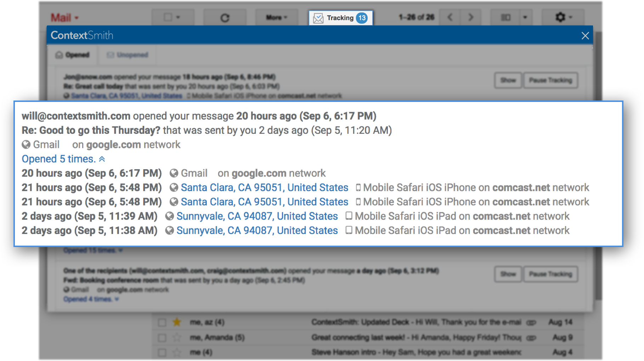Close the ContextSmith panel with the X
Viewport: 644px width, 361px height.
click(x=585, y=35)
